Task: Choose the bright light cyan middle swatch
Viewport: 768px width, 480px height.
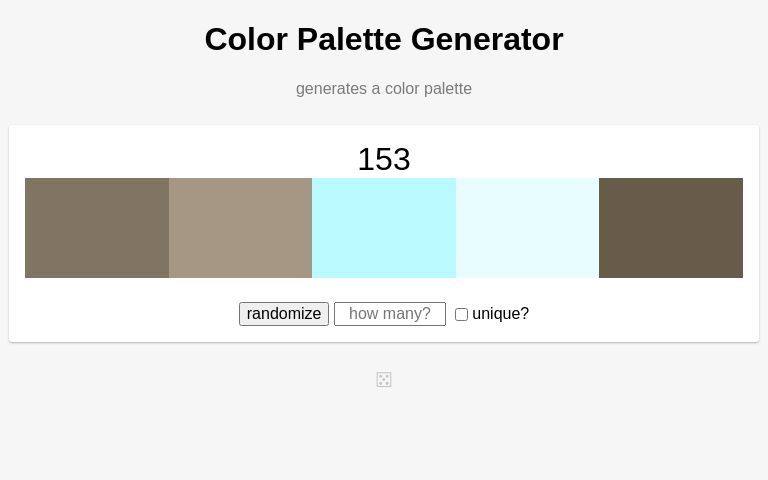Action: pyautogui.click(x=384, y=228)
